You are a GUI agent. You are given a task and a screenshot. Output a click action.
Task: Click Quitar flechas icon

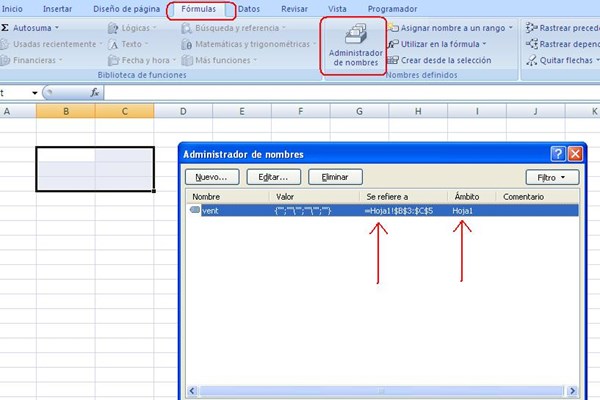532,60
